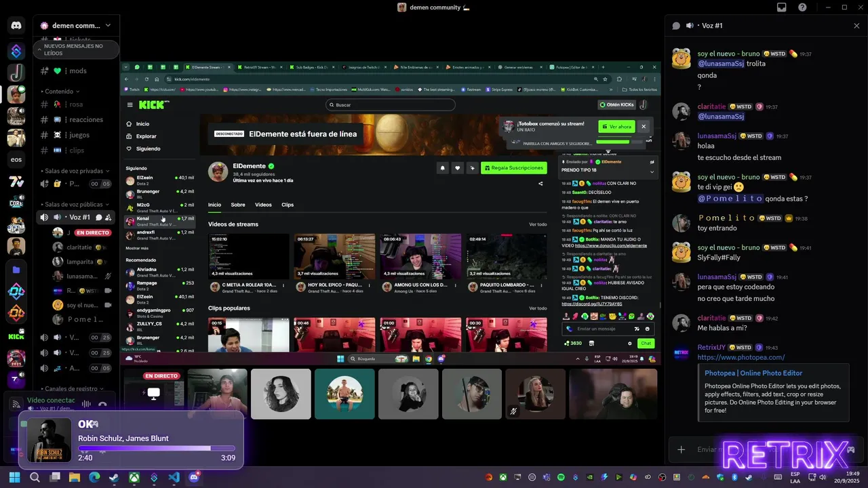Screen dimensions: 868x488
Task: Open the server folder icon in sidebar
Action: (x=16, y=270)
